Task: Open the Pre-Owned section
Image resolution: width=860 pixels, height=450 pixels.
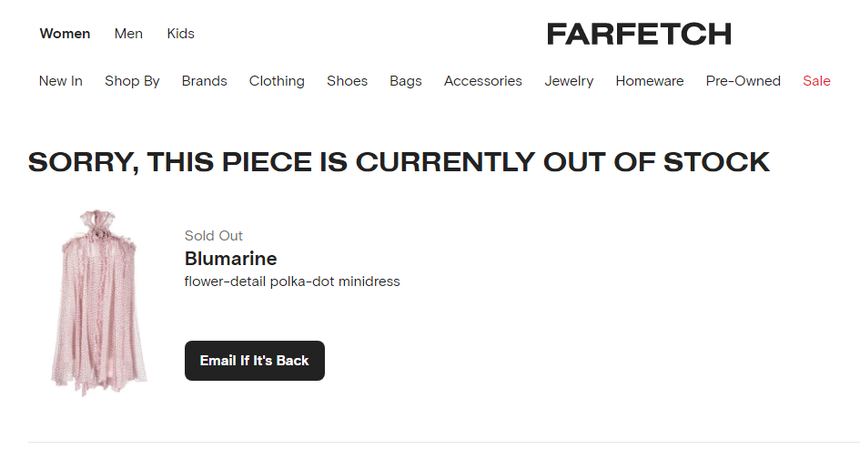Action: point(743,81)
